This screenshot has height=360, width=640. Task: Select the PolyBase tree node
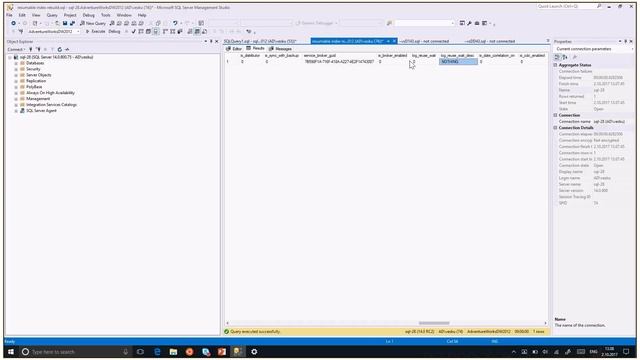tap(34, 87)
